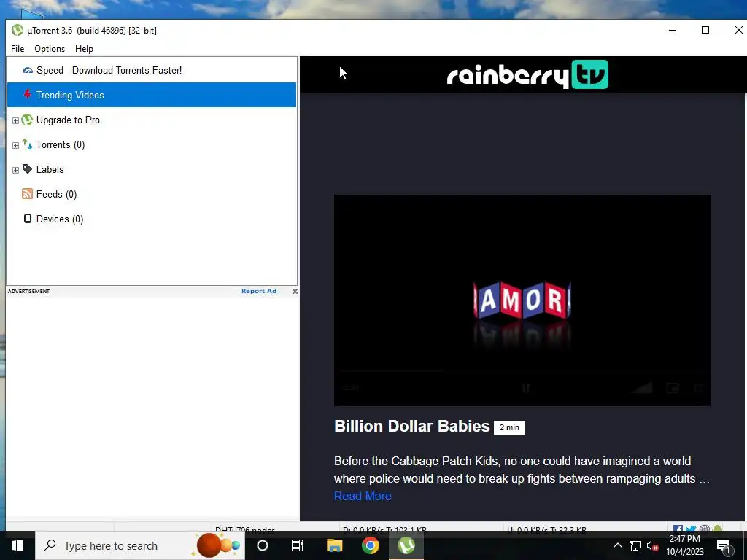747x560 pixels.
Task: Open Task View on the taskbar
Action: click(x=298, y=545)
